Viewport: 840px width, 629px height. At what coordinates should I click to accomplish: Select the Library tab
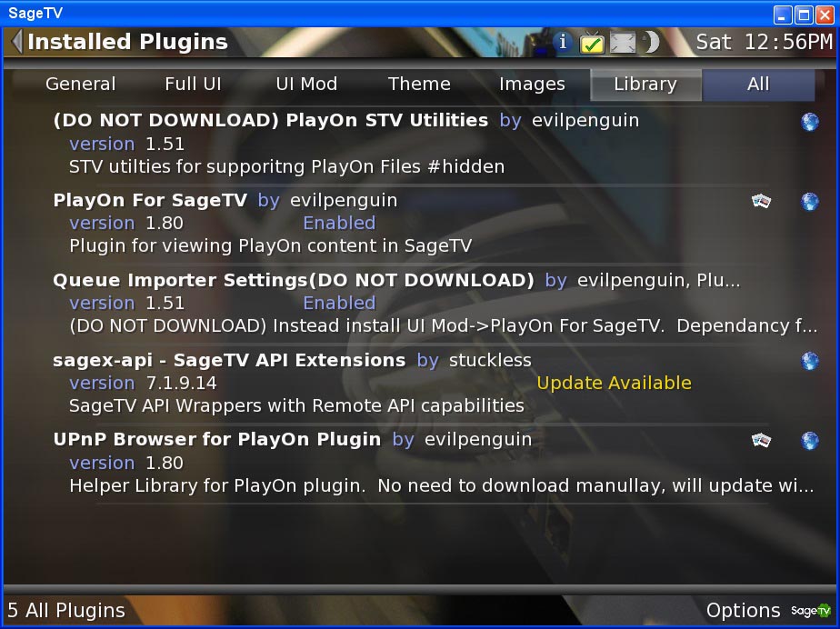[645, 85]
